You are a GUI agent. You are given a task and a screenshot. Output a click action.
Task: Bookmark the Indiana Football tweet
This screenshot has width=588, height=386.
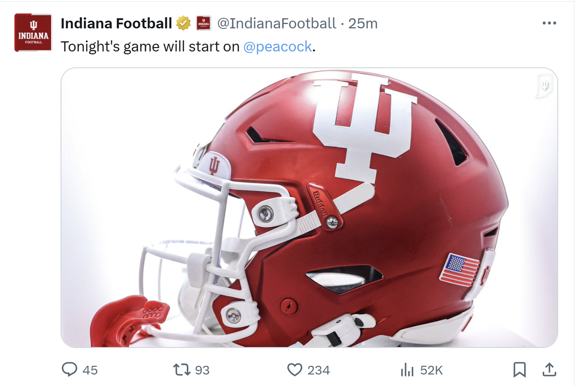point(519,370)
